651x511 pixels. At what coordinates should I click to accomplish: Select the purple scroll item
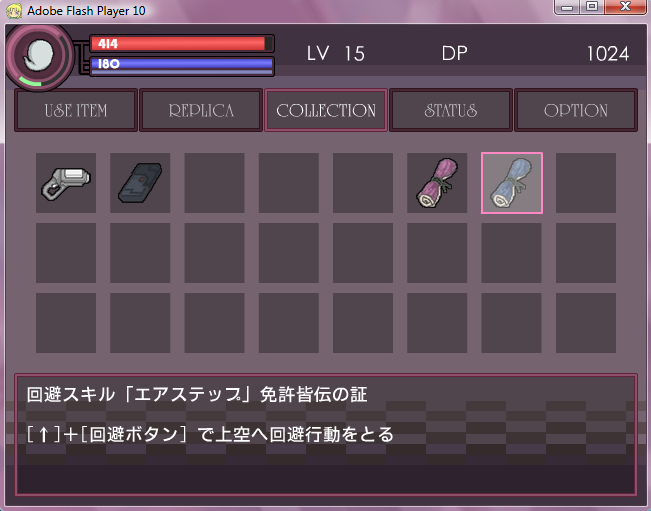(x=437, y=183)
